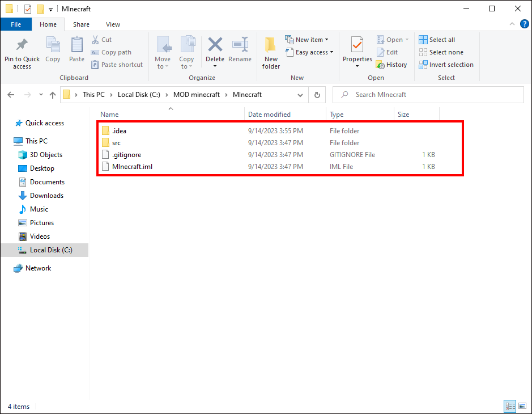Open the File menu
The image size is (532, 414).
click(x=16, y=24)
